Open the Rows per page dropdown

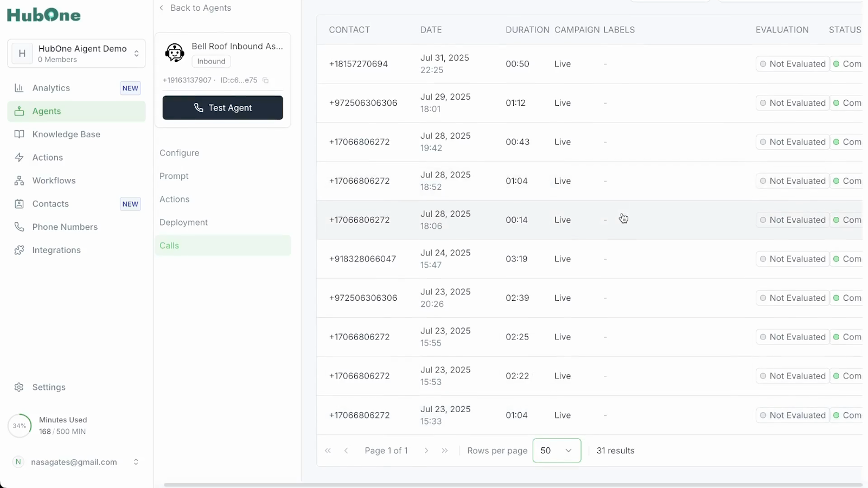click(557, 451)
